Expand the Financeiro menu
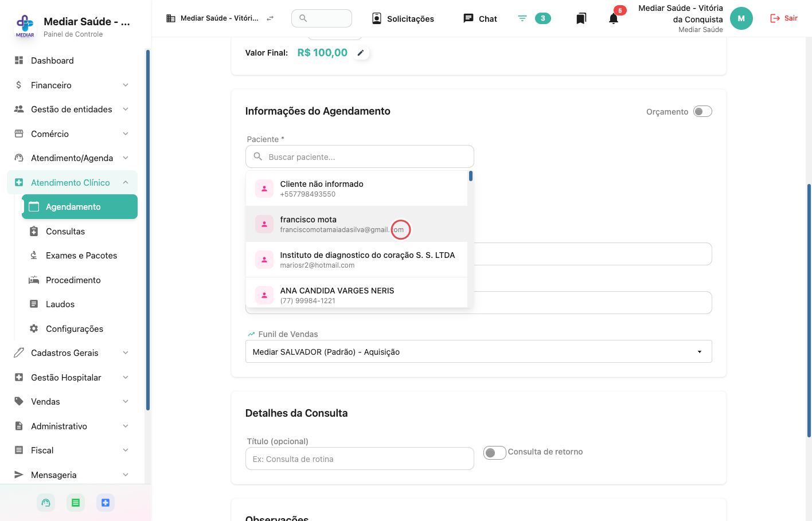Viewport: 812px width, 521px height. coord(72,85)
